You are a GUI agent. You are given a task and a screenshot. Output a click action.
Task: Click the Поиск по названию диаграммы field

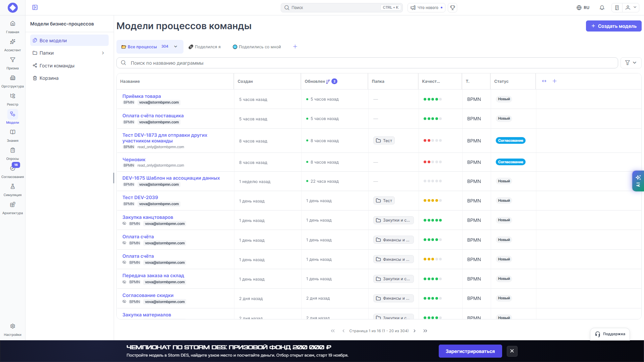(367, 63)
